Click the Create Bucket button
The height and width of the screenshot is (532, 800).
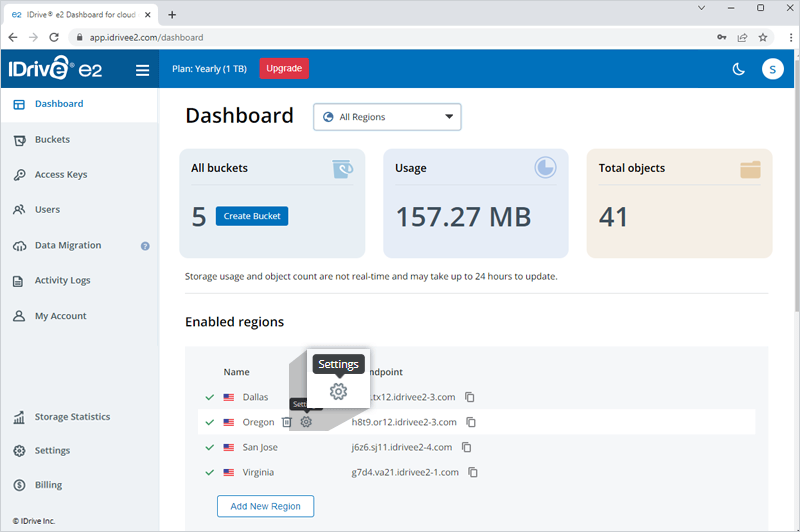(252, 216)
